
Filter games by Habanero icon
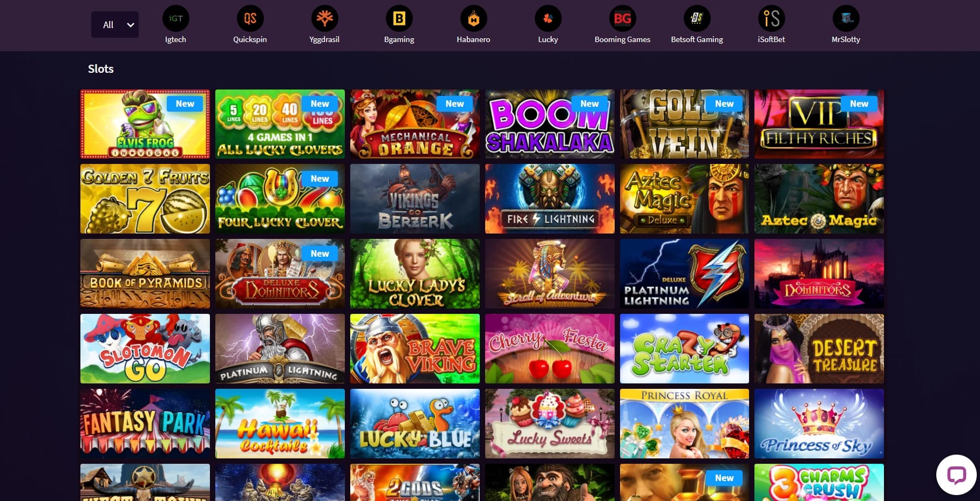point(473,18)
